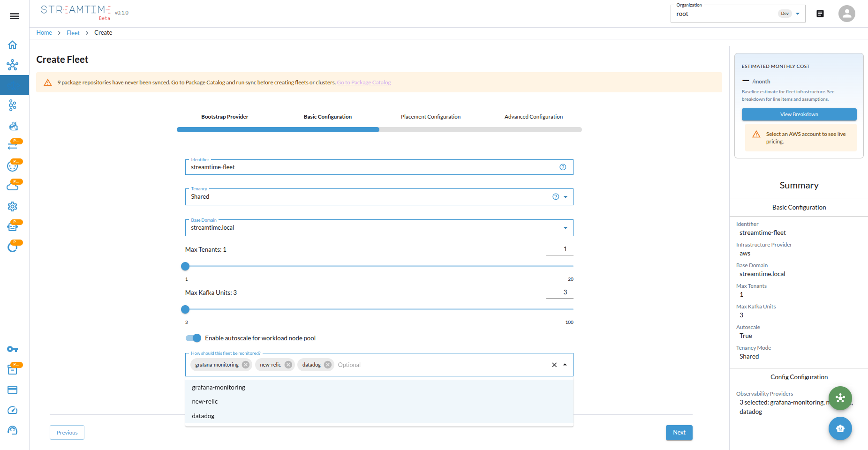Click the Home breadcrumb link
The width and height of the screenshot is (868, 450).
tap(44, 33)
